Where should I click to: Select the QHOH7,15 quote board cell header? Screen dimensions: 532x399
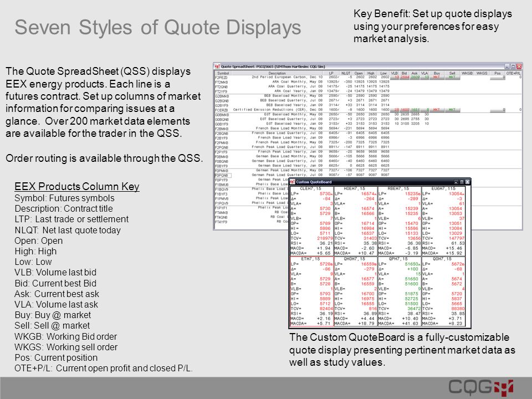click(355, 259)
